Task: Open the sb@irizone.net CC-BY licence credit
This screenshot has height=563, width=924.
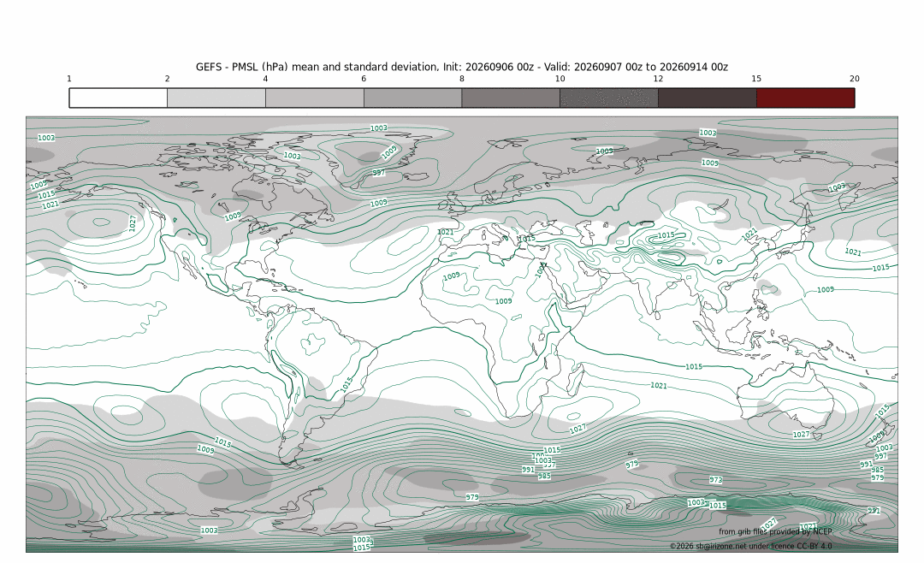Action: coord(751,546)
